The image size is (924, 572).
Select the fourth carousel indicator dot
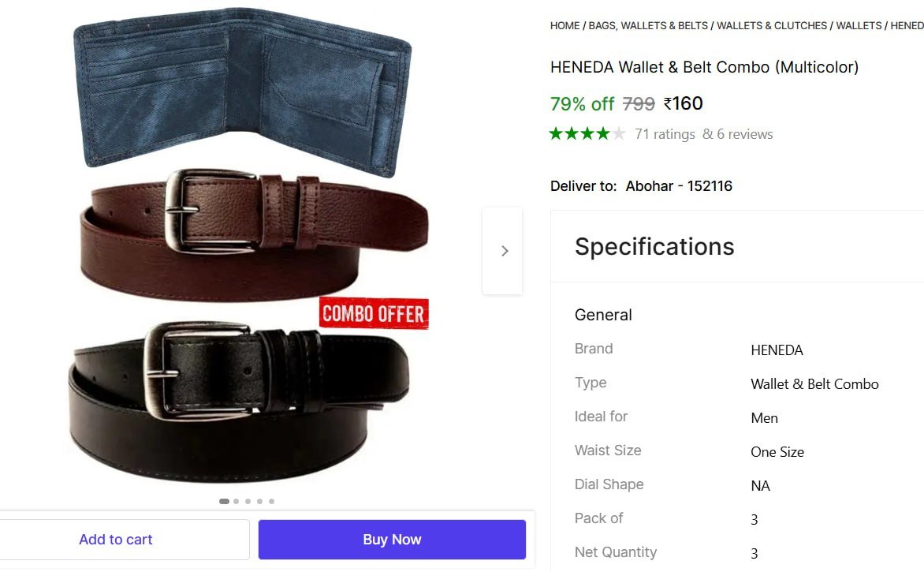pyautogui.click(x=260, y=501)
